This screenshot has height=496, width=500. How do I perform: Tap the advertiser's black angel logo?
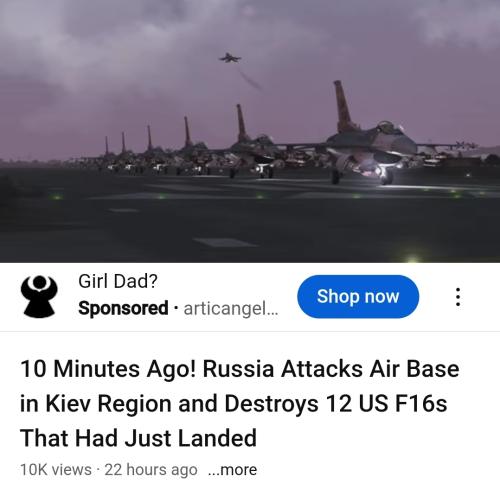39,296
